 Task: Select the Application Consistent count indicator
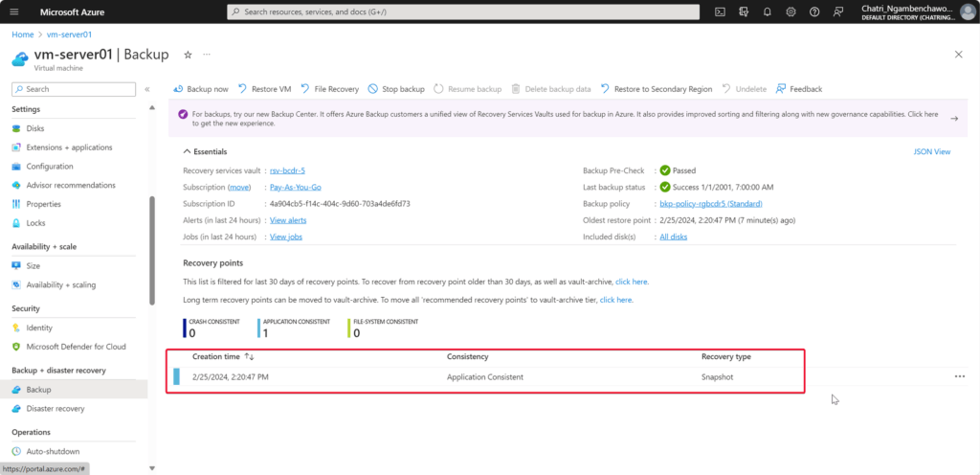[x=294, y=328]
